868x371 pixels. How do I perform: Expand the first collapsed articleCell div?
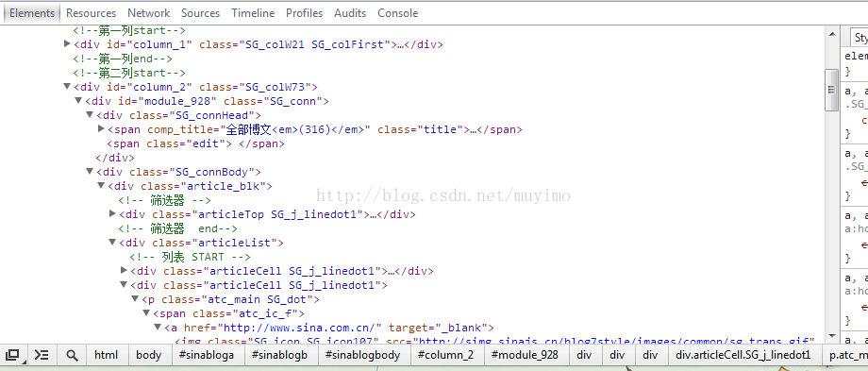(124, 271)
